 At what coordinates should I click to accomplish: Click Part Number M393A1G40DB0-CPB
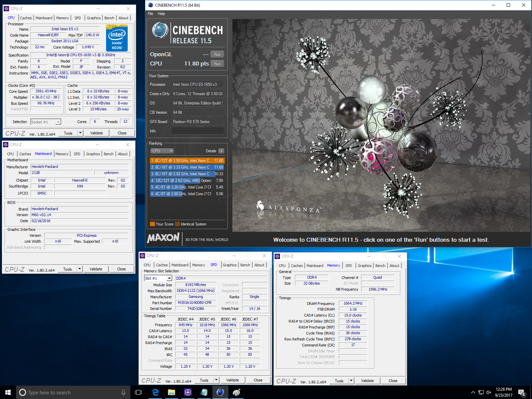tap(196, 303)
